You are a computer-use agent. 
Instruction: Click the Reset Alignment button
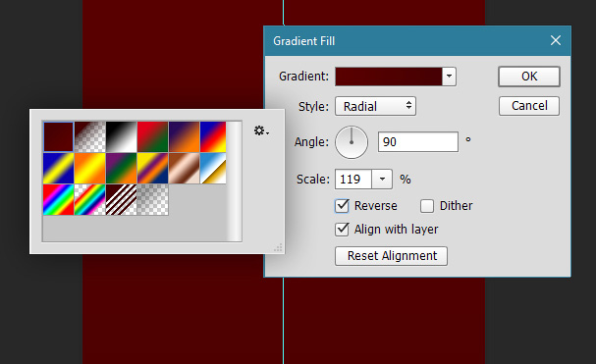[391, 256]
